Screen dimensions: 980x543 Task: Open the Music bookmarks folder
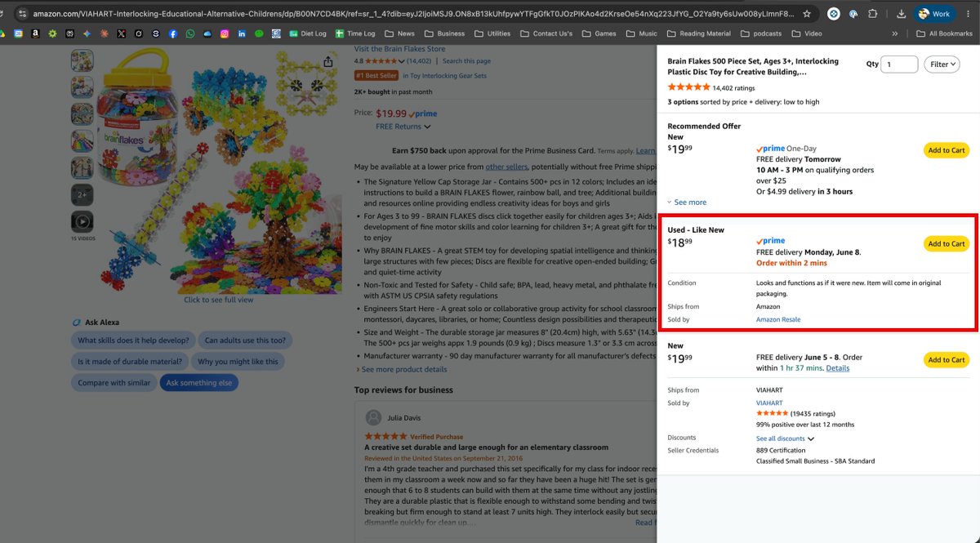(641, 33)
